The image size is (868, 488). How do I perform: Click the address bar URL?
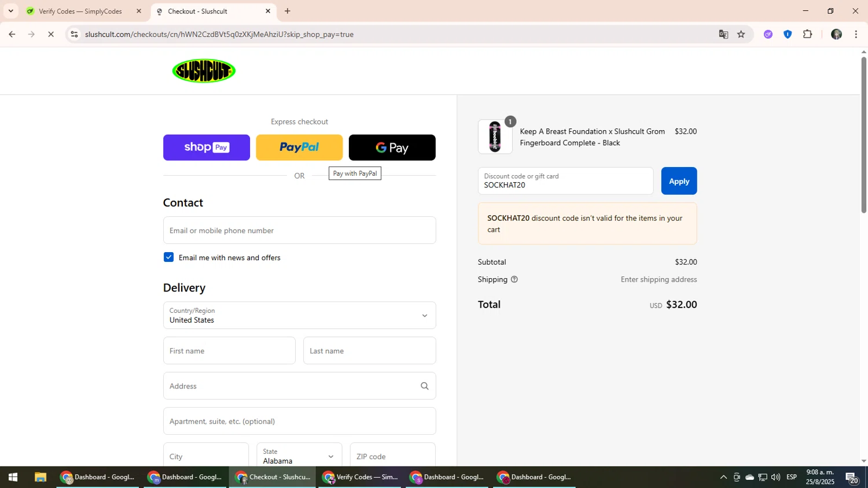click(x=219, y=34)
